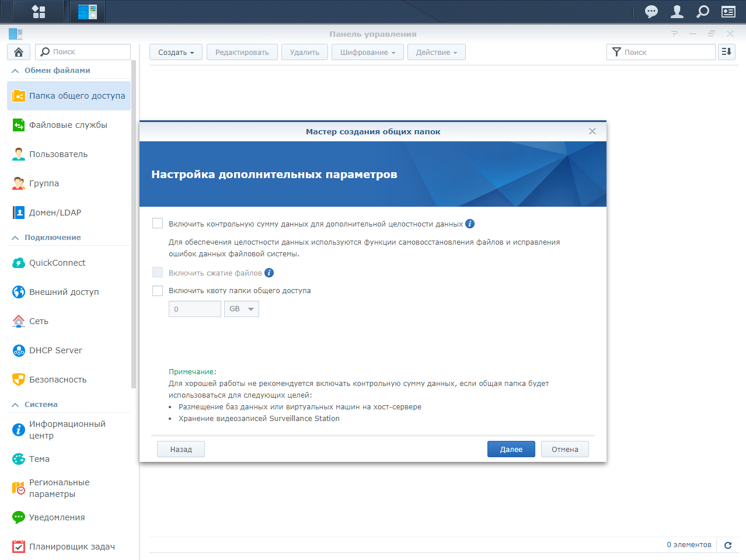746x560 pixels.
Task: Open the top bar search magnifier
Action: pos(703,11)
